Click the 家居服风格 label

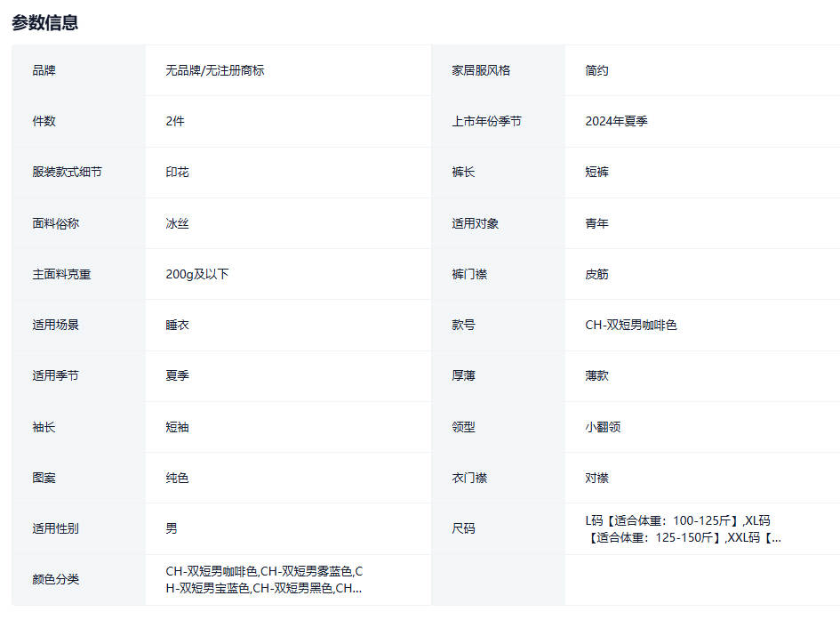click(481, 70)
